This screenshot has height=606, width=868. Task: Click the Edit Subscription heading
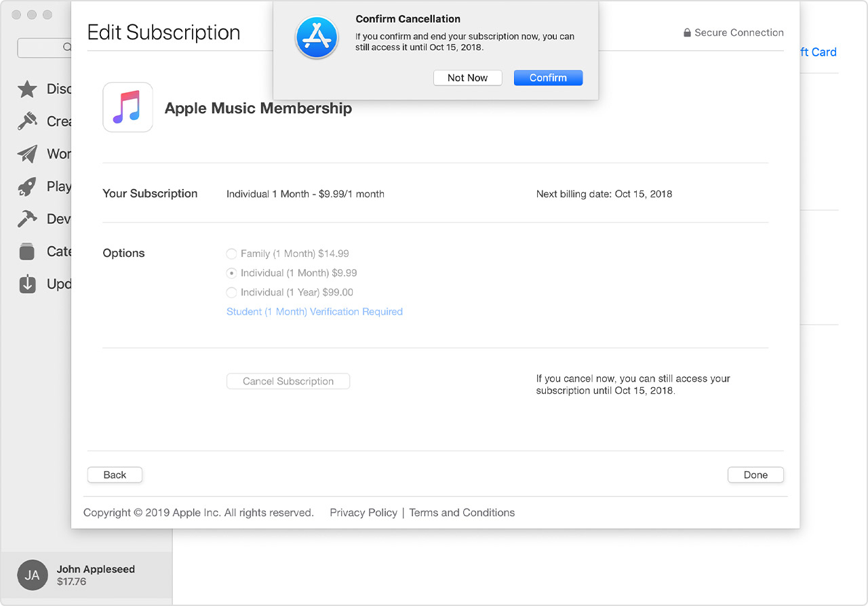[163, 33]
